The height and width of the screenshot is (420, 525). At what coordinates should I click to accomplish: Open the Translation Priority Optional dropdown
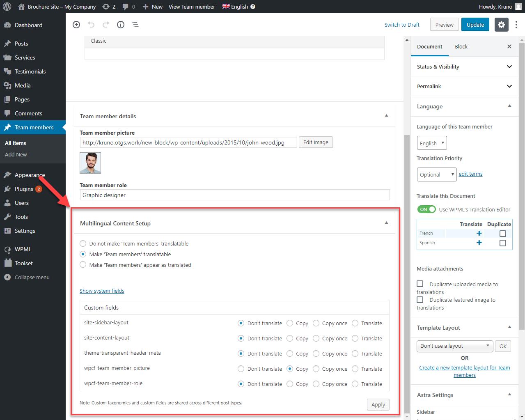click(x=436, y=174)
